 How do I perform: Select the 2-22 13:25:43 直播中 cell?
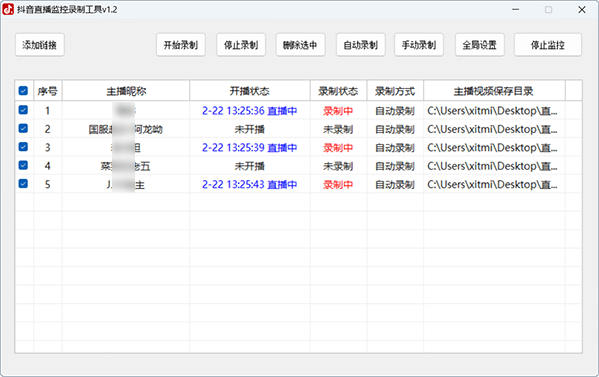pyautogui.click(x=250, y=184)
